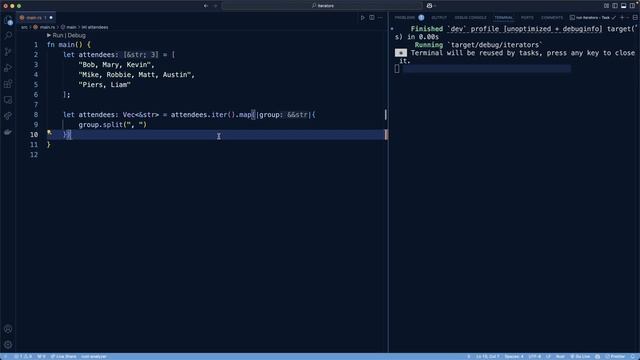Click the text "Bob, Mary, Kevin" on line 3

[116, 65]
